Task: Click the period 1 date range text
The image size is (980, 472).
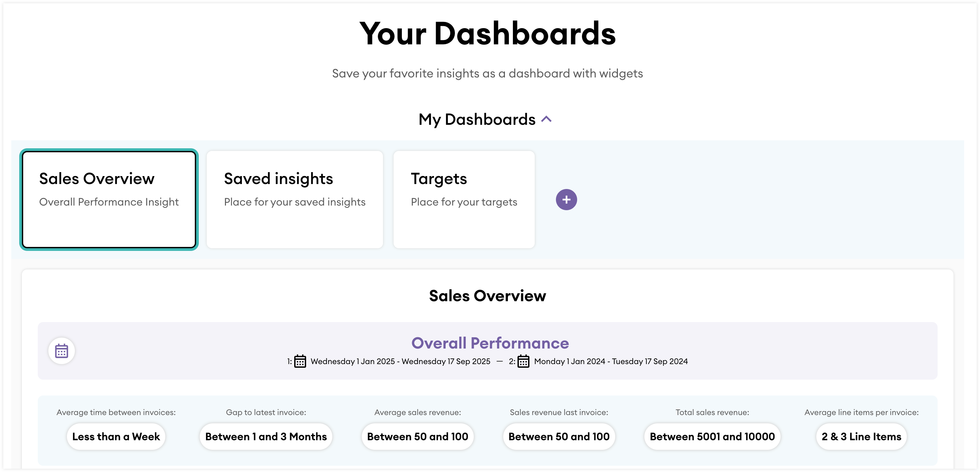Action: pyautogui.click(x=400, y=361)
